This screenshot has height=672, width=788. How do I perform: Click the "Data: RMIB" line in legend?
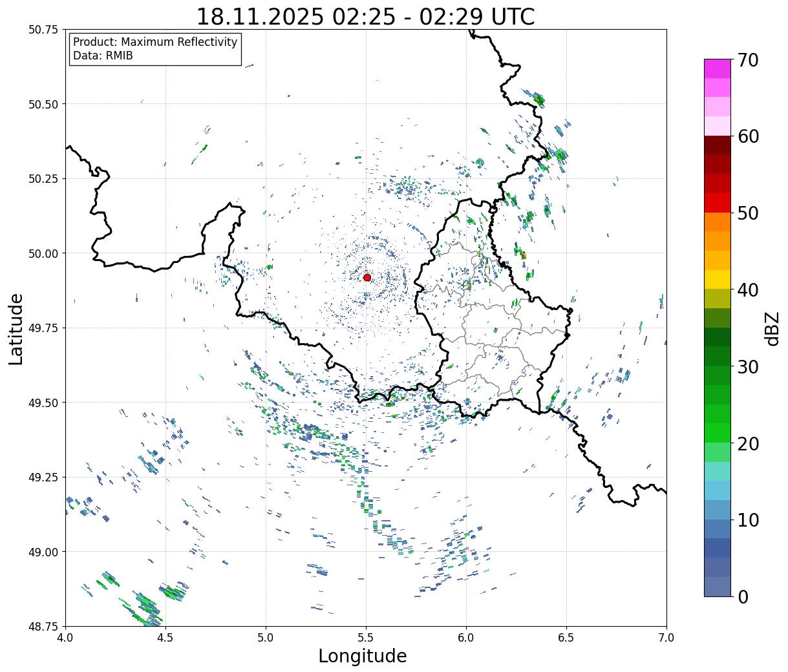[x=103, y=56]
